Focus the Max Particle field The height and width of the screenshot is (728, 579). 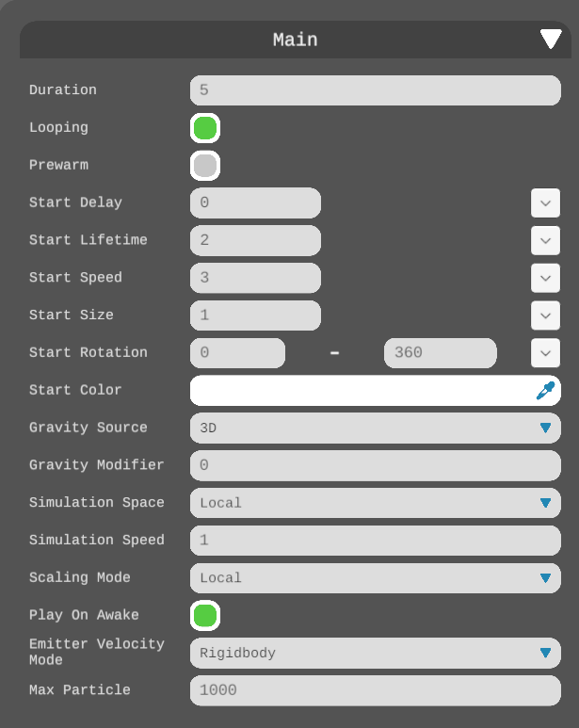(x=375, y=690)
